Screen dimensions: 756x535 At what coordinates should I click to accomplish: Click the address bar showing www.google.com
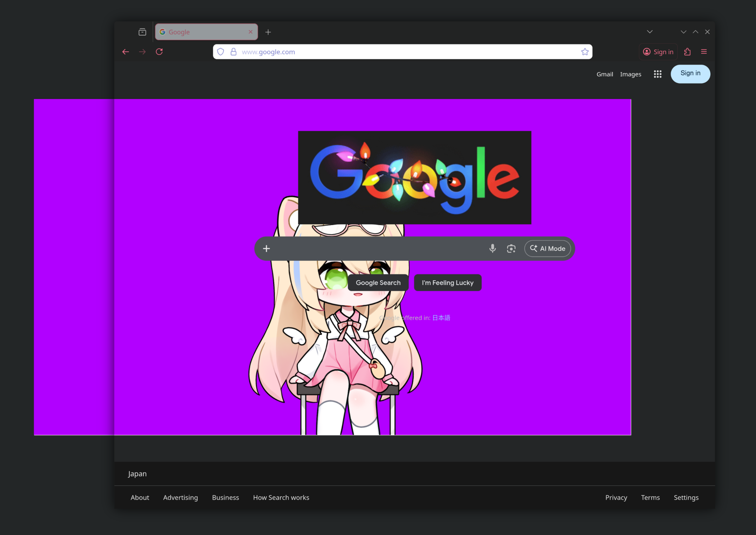tap(395, 52)
